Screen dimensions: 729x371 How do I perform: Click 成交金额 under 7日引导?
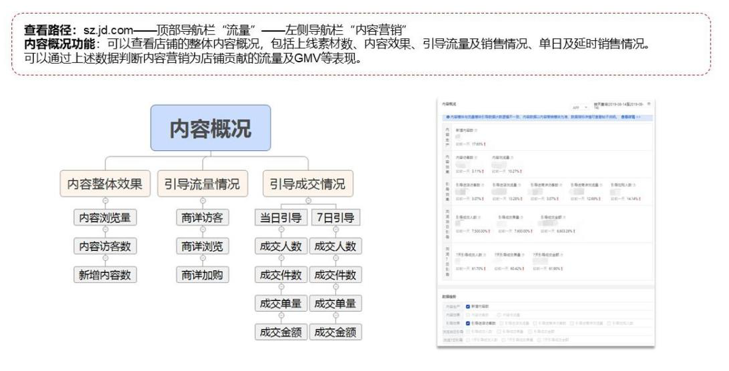click(x=335, y=332)
